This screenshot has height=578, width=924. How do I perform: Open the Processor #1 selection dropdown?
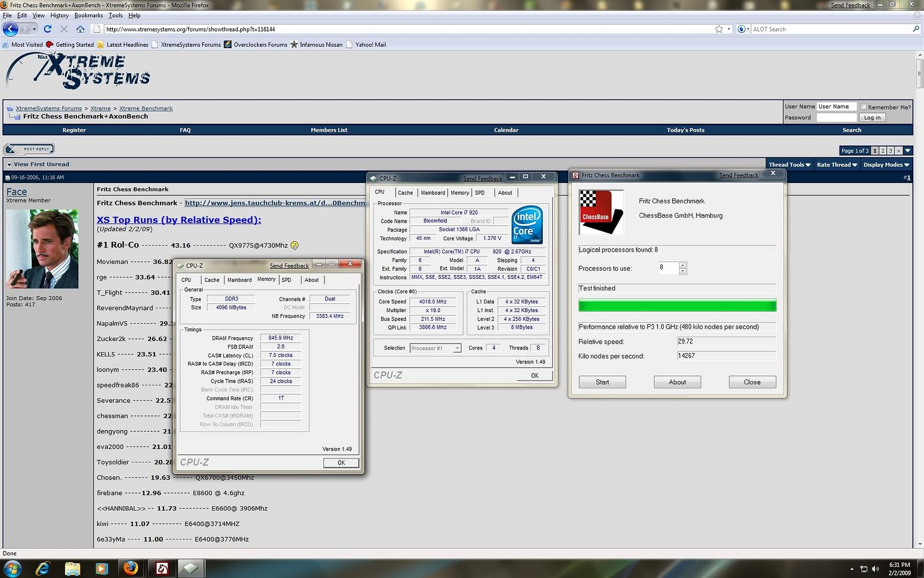tap(435, 348)
